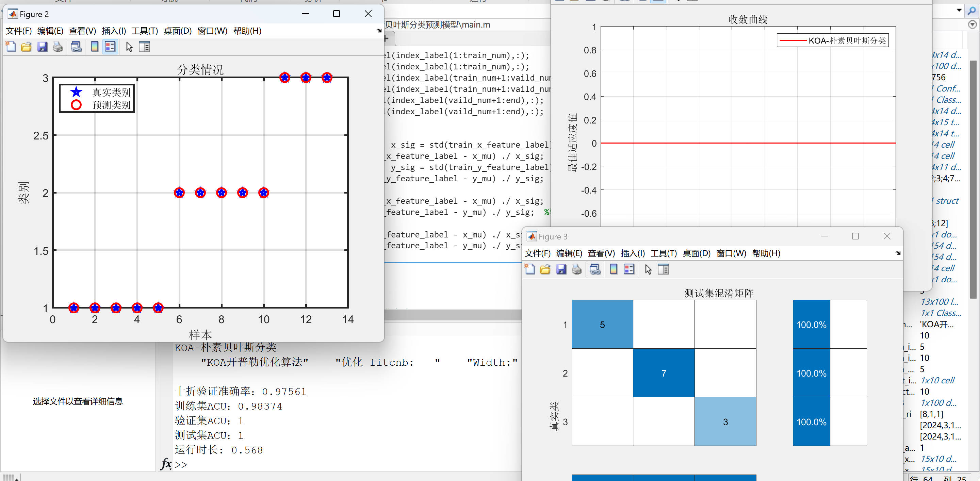Open 插入(I) menu in Figure 2

coord(114,31)
